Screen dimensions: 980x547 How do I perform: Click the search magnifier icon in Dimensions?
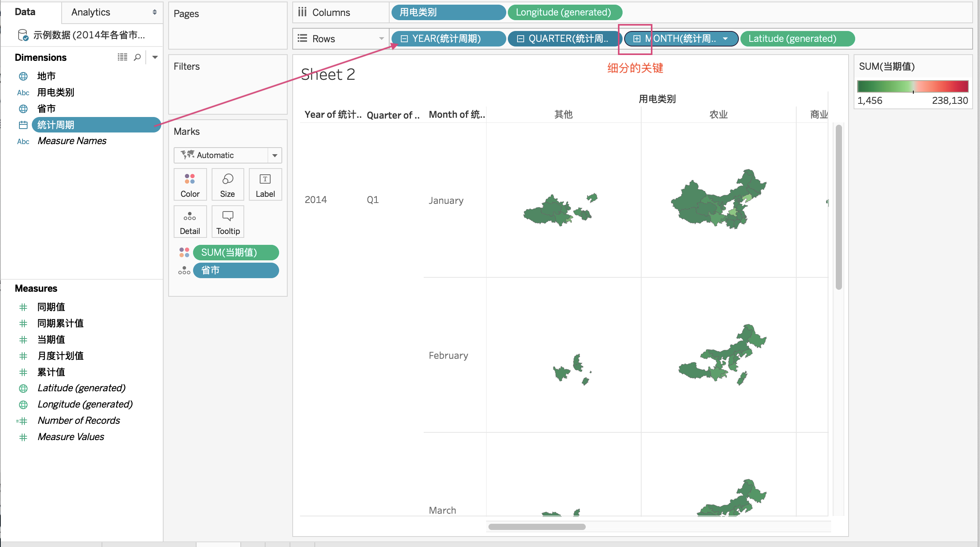click(x=137, y=57)
